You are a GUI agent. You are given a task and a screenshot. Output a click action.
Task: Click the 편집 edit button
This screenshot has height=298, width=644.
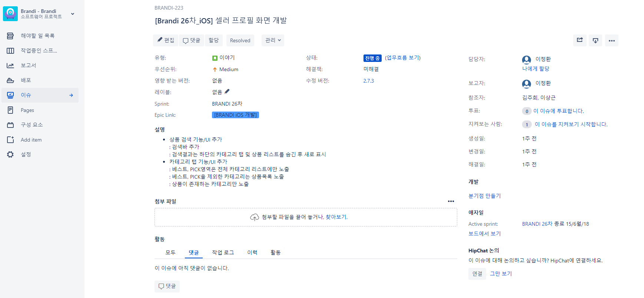(166, 40)
